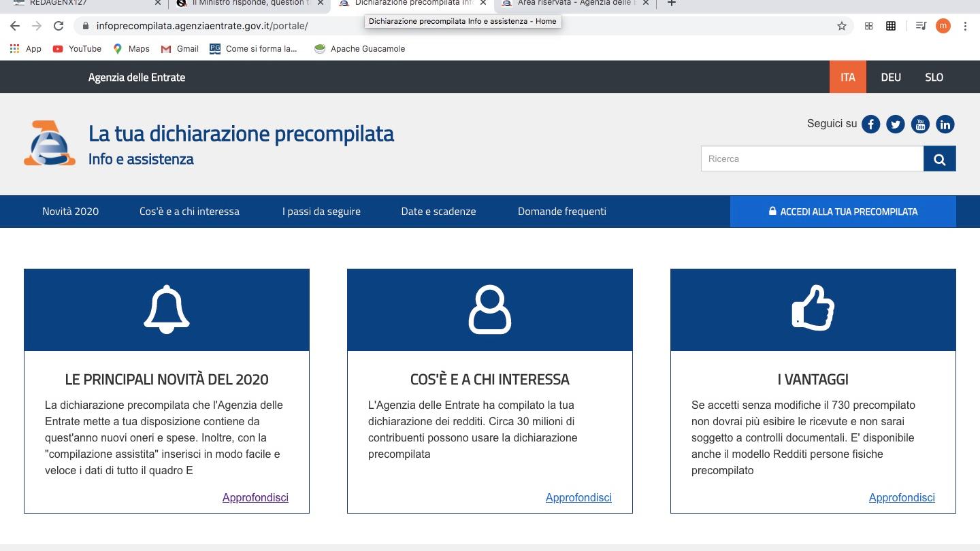Click Approfondisci link under Novità del 2020
Image resolution: width=980 pixels, height=551 pixels.
255,497
